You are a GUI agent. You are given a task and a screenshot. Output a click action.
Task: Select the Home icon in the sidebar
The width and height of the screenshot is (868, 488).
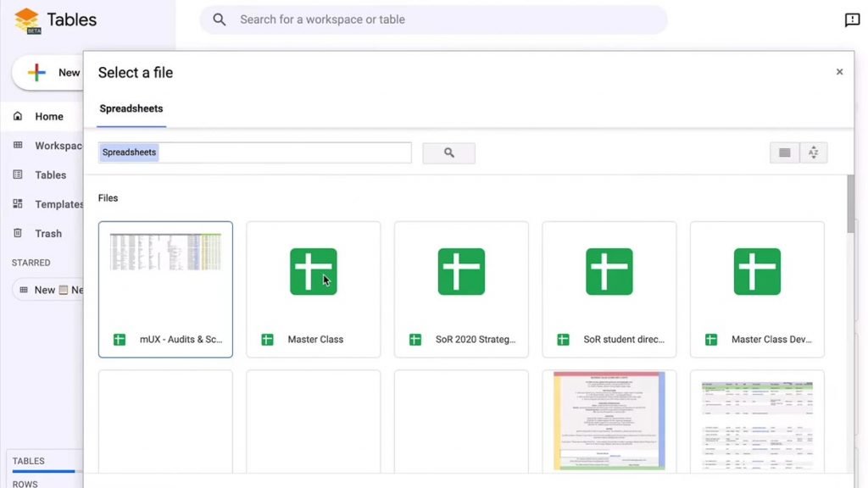18,116
